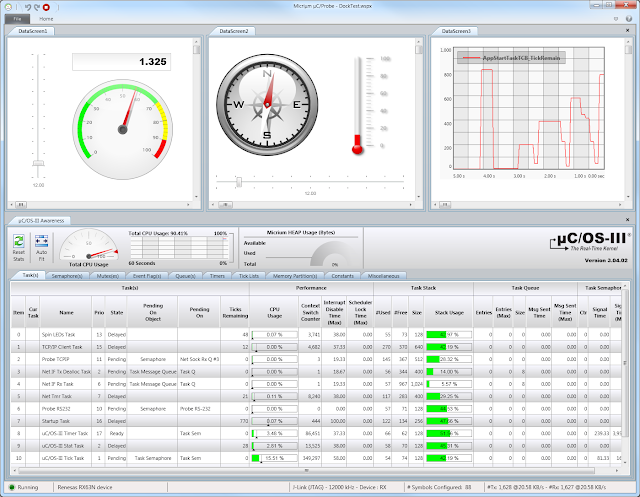Switch to the Mutex(es) tab
The image size is (640, 497).
click(108, 276)
